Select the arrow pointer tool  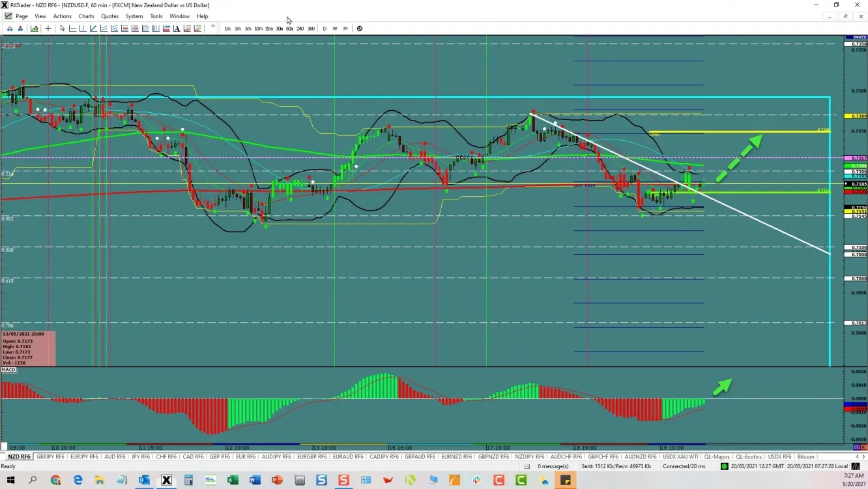(63, 29)
